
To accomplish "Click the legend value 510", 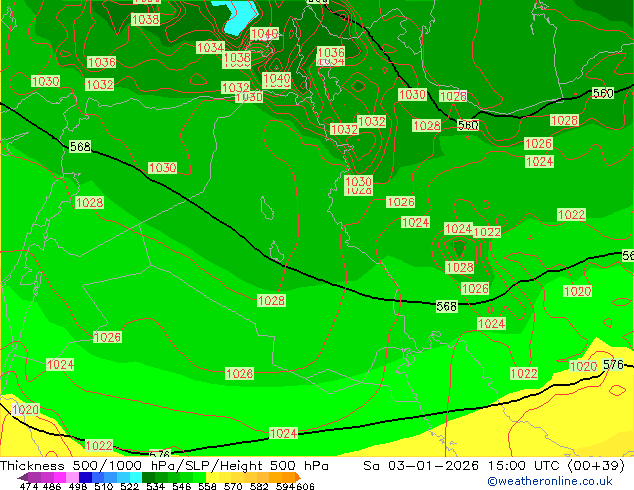I will point(104,486).
